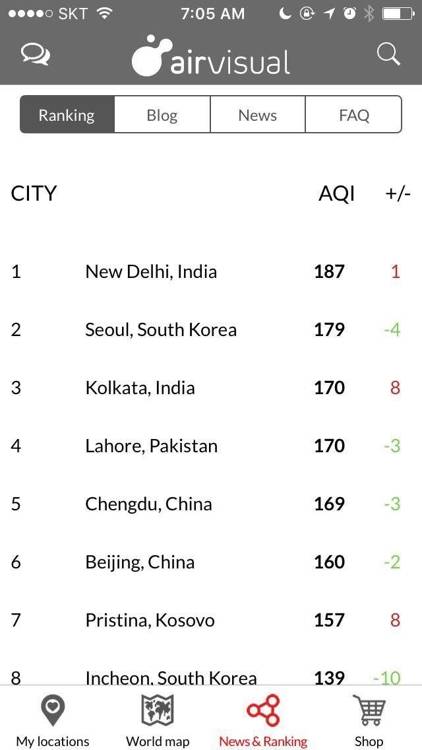Switch to the Blog tab

[x=162, y=115]
